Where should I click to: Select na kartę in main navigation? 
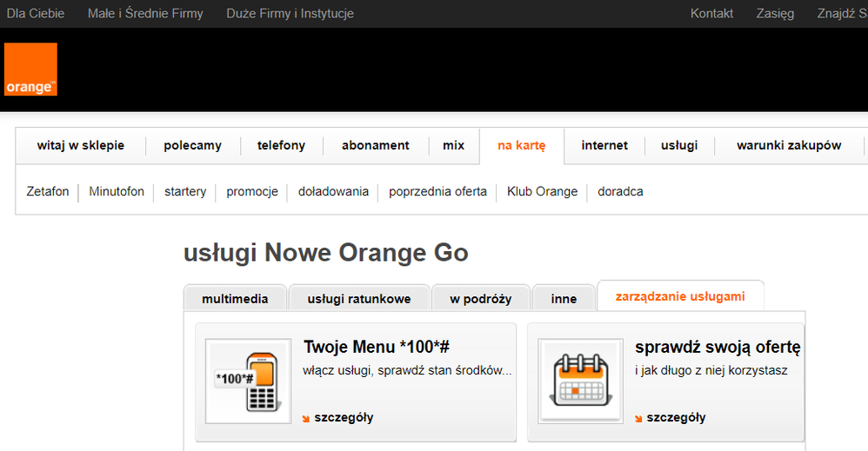click(x=522, y=145)
